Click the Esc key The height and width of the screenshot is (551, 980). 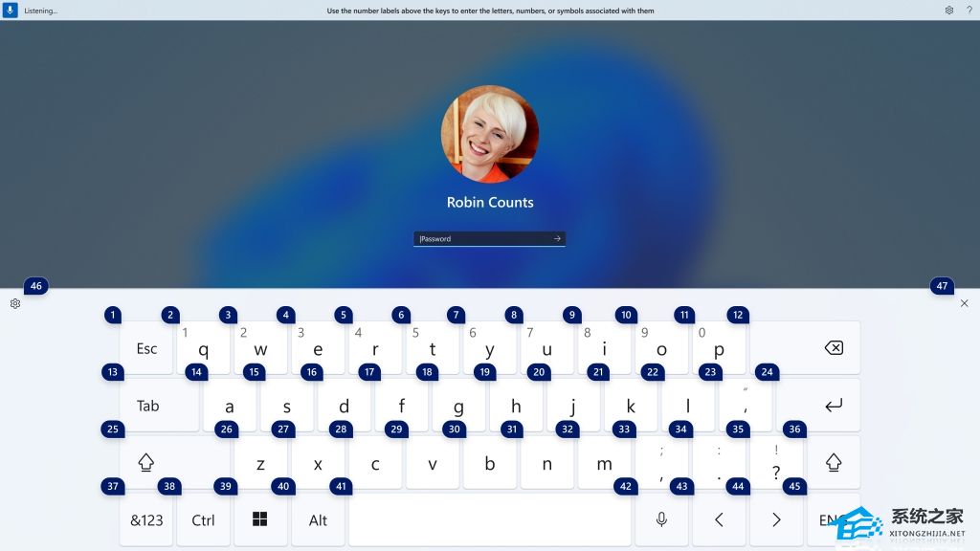click(146, 348)
